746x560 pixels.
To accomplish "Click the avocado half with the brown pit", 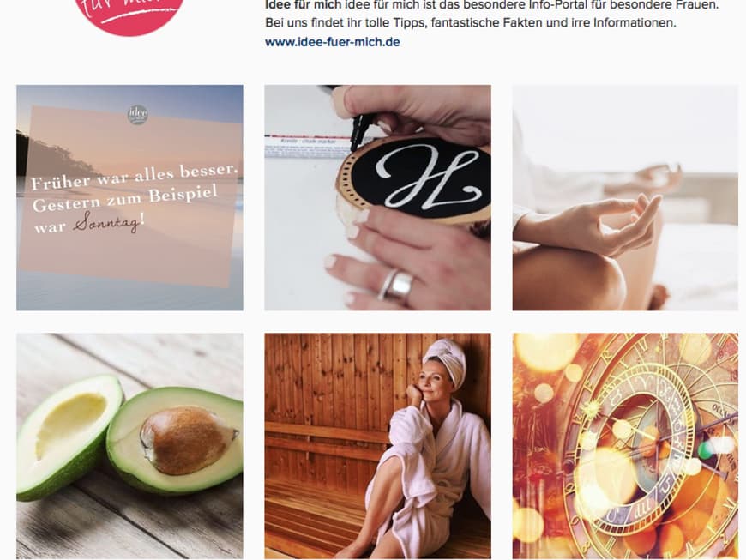I will 175,440.
